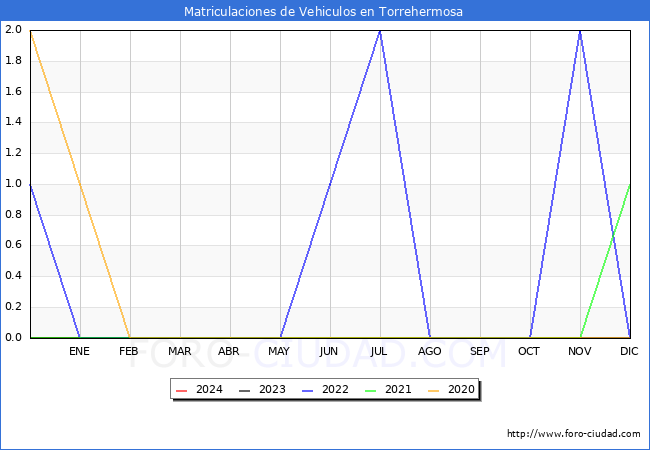Click the orange 2020 line starting point at 2.0

point(31,31)
